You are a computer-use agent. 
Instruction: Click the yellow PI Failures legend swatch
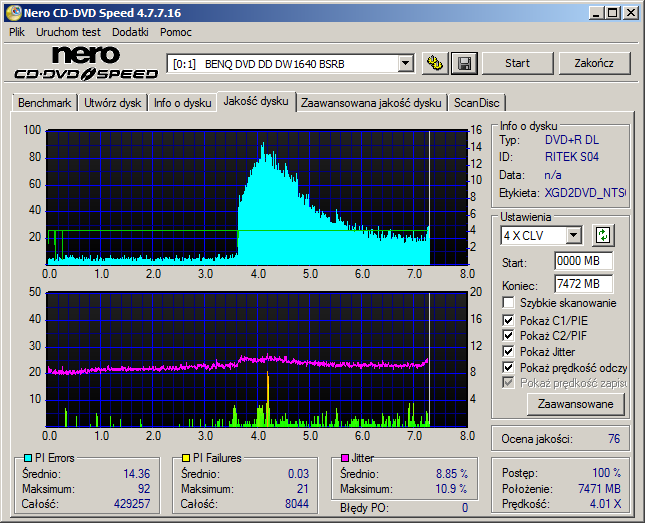click(x=186, y=458)
